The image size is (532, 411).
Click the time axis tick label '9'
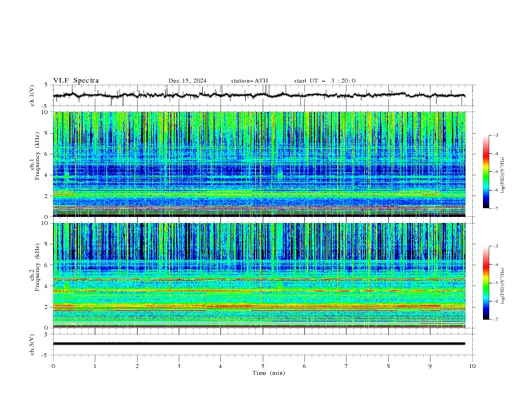click(x=430, y=366)
